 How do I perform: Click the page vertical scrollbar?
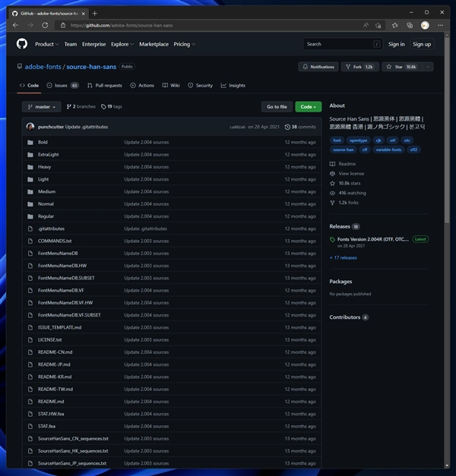click(447, 131)
